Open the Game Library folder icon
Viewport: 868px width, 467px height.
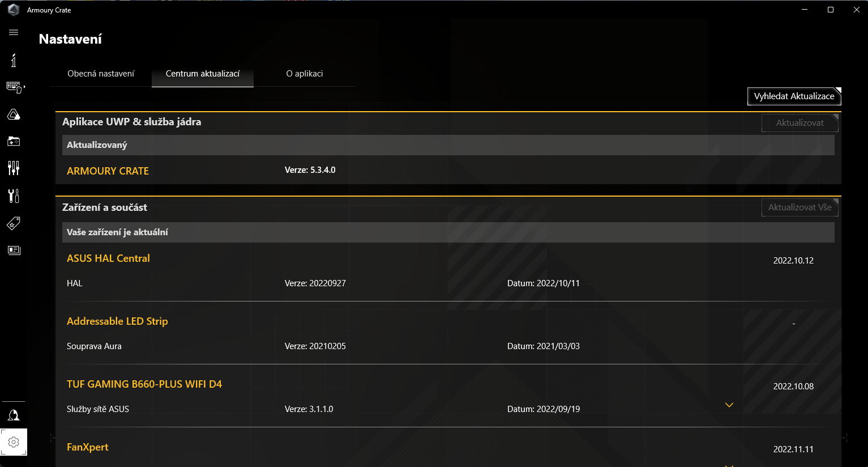click(x=14, y=141)
